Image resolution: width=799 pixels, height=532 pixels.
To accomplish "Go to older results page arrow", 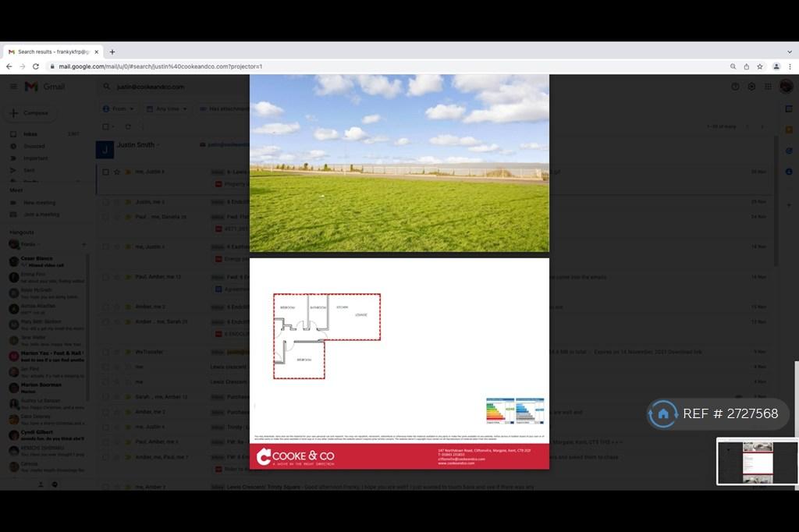I will [763, 127].
